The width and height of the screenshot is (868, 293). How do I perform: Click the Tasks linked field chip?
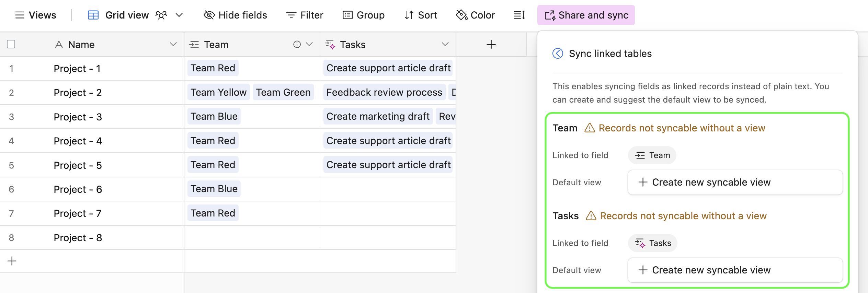(x=653, y=243)
